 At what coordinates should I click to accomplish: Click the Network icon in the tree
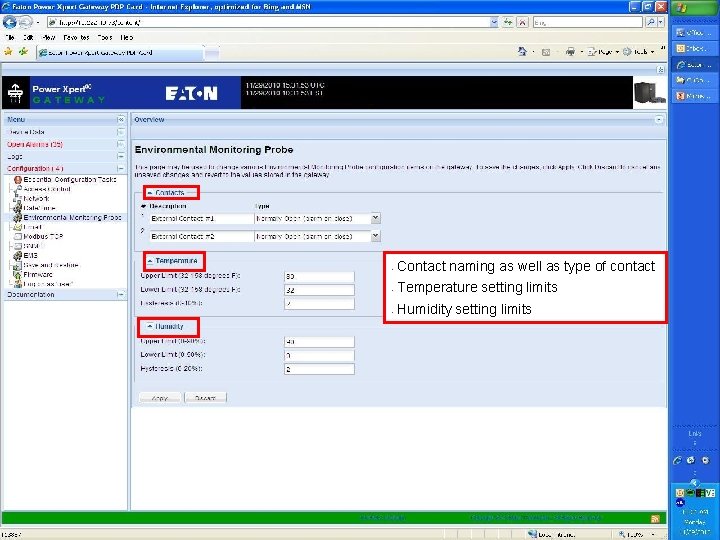(18, 198)
